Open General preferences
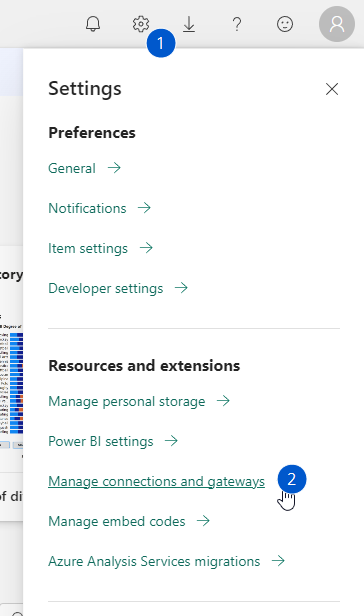Image resolution: width=364 pixels, height=616 pixels. 72,168
